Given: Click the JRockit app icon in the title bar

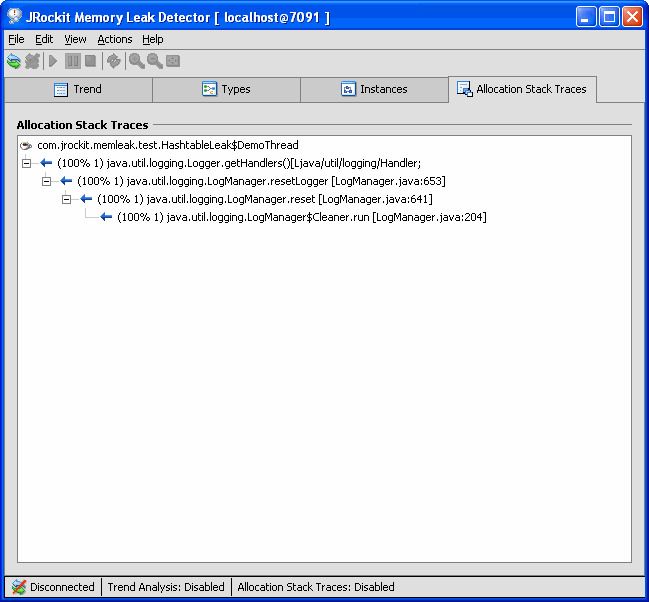Looking at the screenshot, I should 14,17.
